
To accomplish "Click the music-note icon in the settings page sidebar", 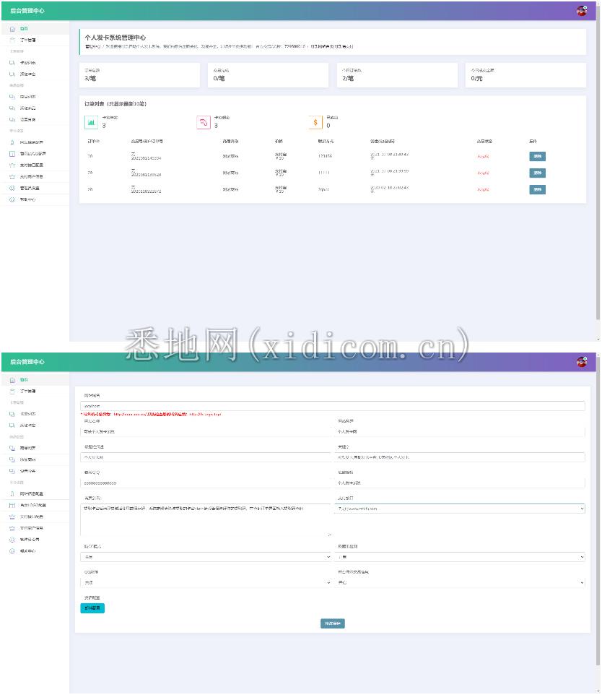I will [12, 493].
